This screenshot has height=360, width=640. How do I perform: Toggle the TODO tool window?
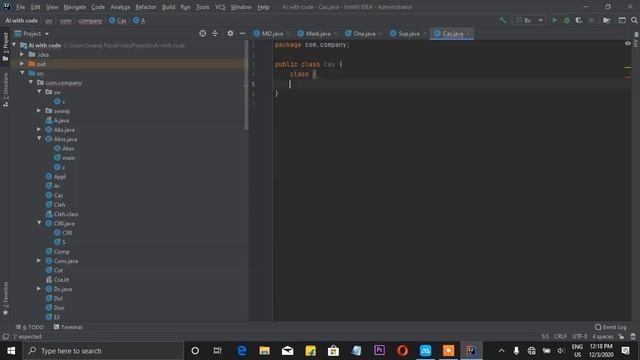tap(29, 327)
